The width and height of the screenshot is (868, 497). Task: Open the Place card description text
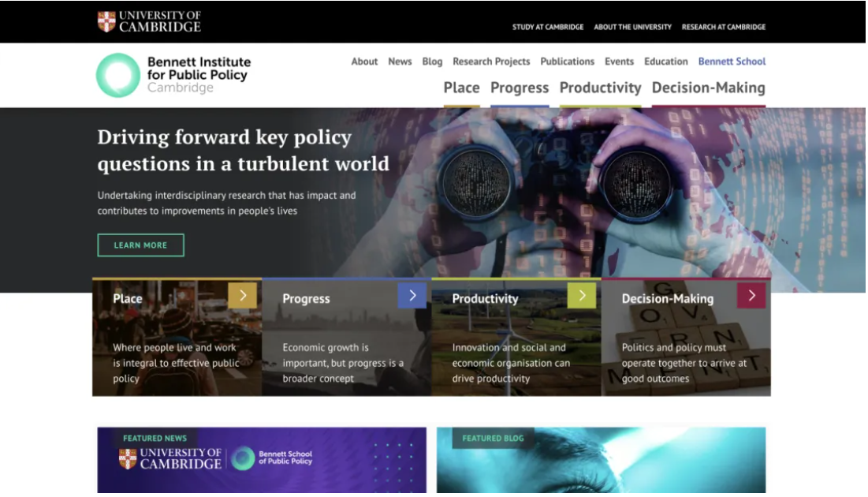click(x=176, y=363)
